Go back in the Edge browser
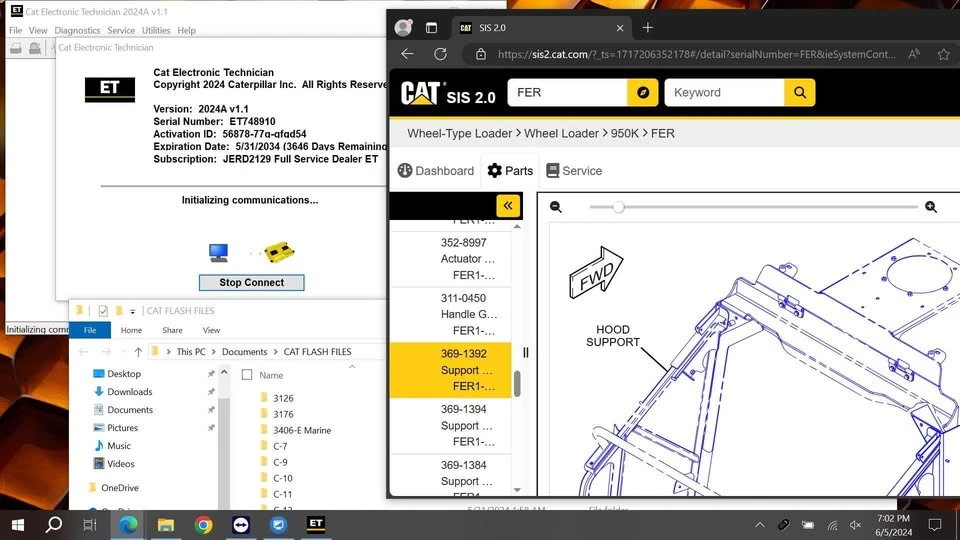The image size is (960, 540). pyautogui.click(x=407, y=54)
